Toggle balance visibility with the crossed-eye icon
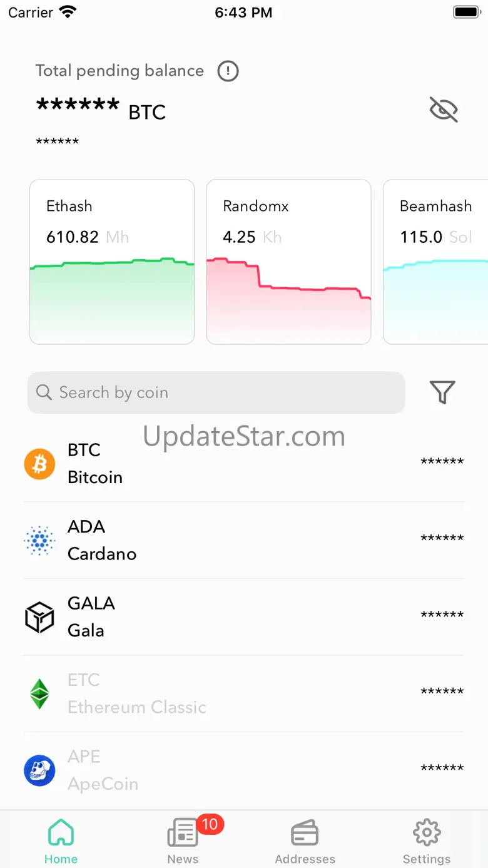488x868 pixels. [x=444, y=110]
